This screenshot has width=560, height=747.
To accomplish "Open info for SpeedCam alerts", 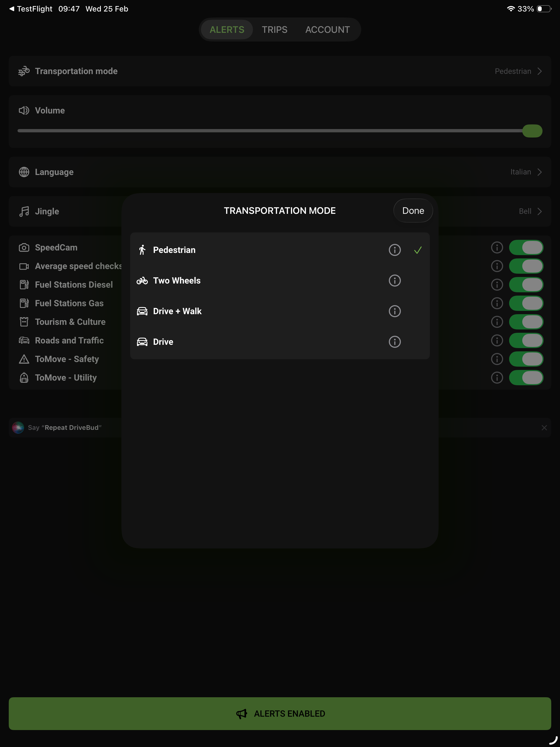I will (497, 247).
